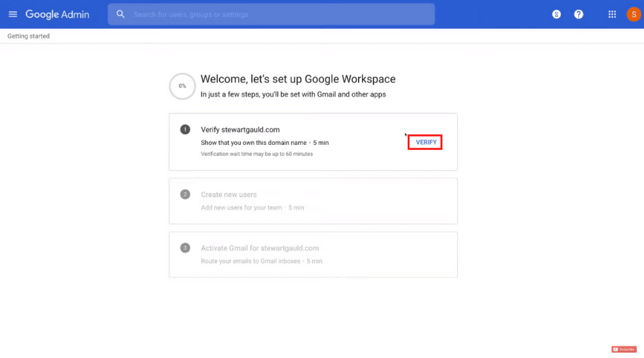
Task: Click the search magnifier icon
Action: click(120, 14)
